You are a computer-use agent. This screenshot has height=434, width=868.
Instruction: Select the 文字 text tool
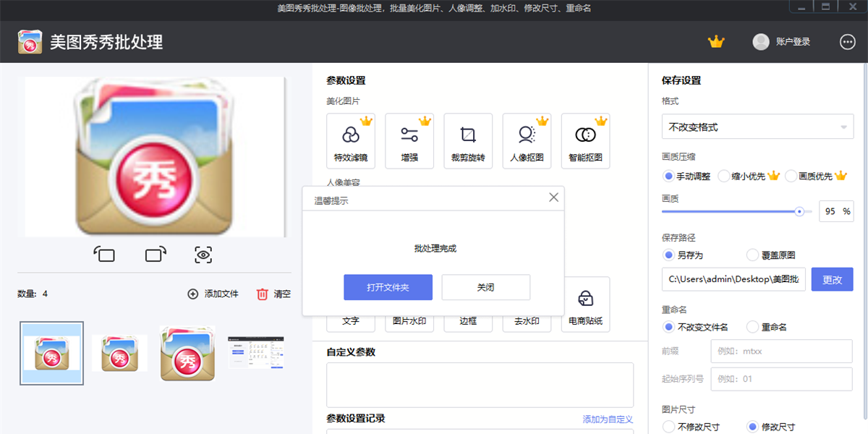pyautogui.click(x=351, y=322)
